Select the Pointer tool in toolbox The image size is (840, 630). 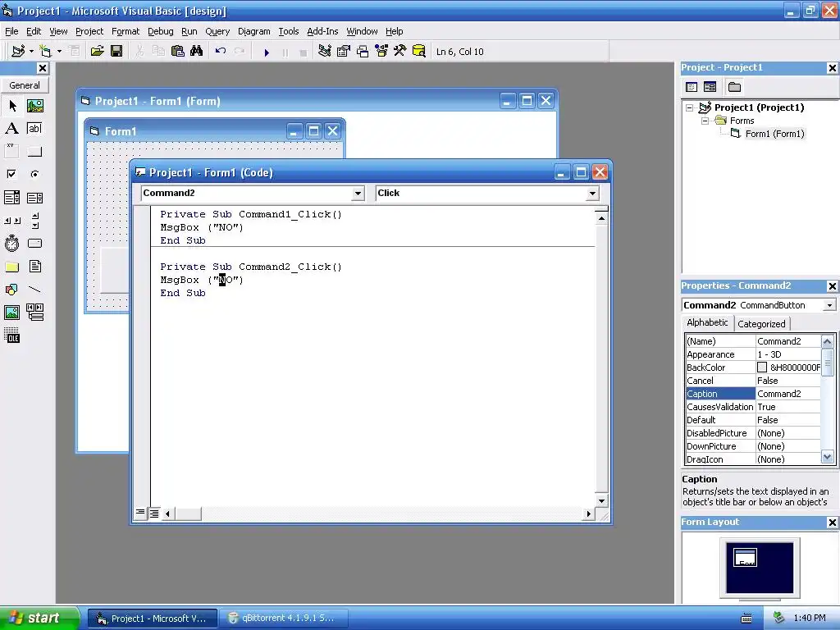point(11,106)
